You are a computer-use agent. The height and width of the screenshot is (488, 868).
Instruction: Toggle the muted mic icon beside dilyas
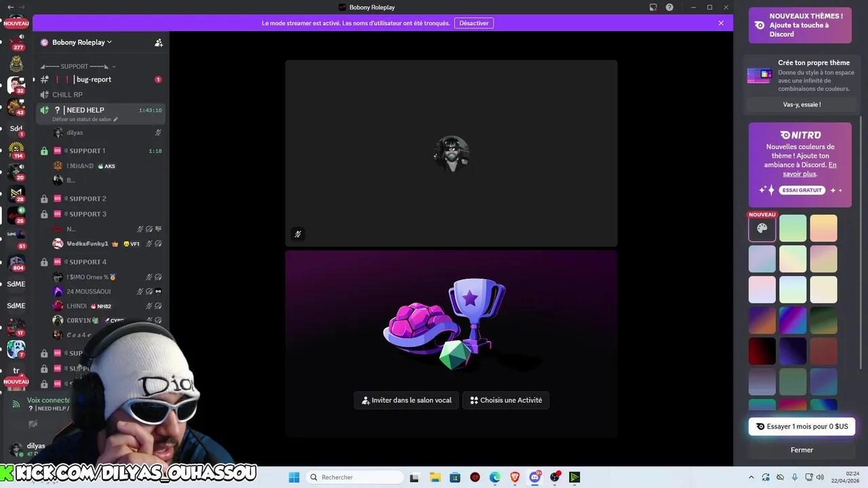pyautogui.click(x=158, y=133)
